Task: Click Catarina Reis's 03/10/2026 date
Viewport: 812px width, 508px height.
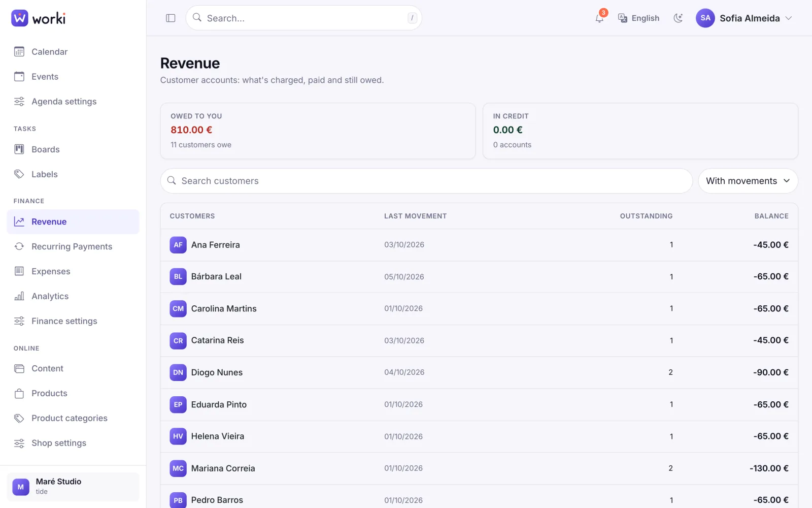Action: pos(404,340)
